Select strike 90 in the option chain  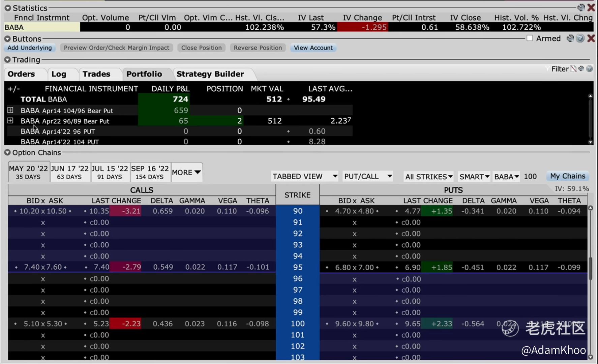pos(298,211)
